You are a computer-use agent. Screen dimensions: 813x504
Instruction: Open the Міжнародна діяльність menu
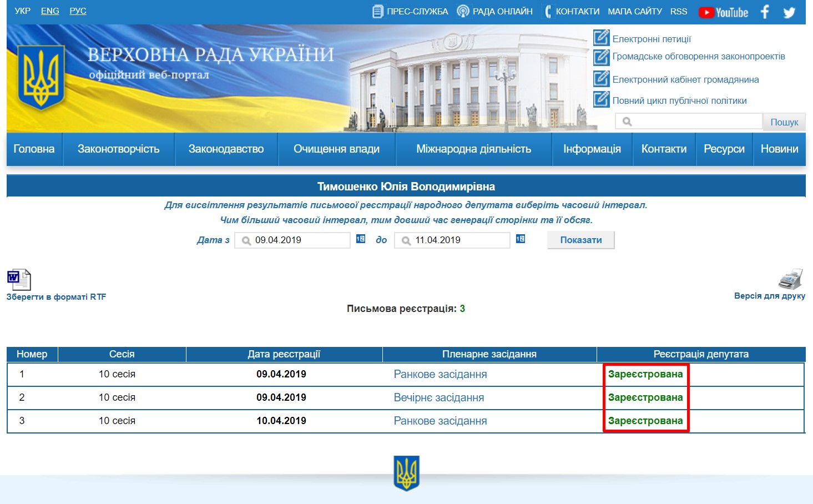click(x=473, y=149)
